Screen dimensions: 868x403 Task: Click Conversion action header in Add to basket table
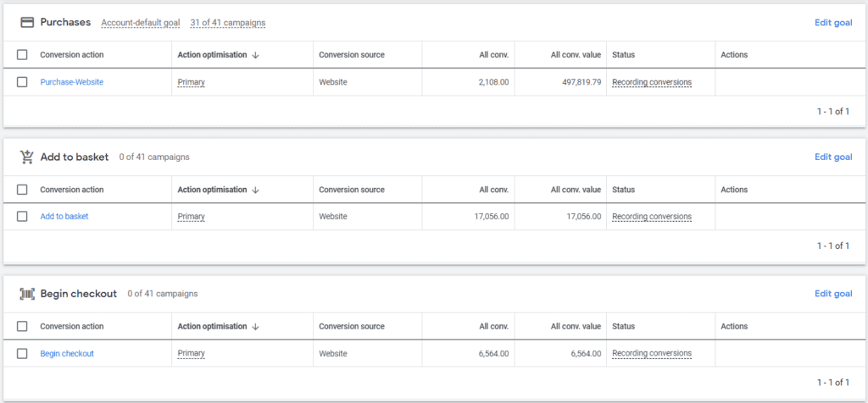click(71, 190)
